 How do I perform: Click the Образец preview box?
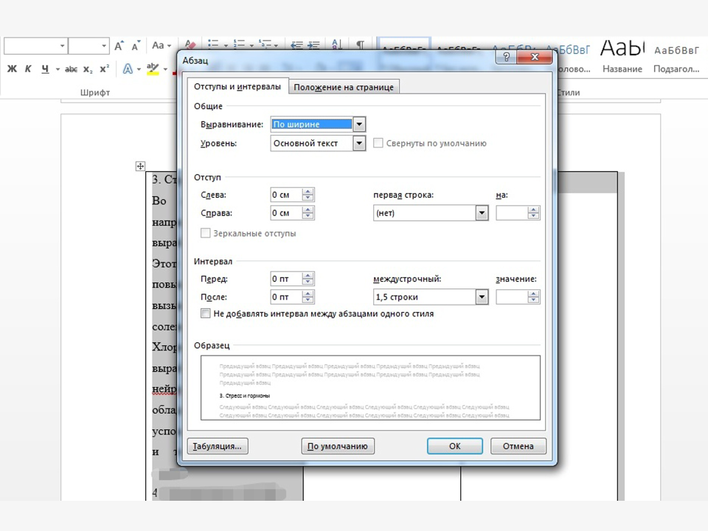[x=370, y=388]
